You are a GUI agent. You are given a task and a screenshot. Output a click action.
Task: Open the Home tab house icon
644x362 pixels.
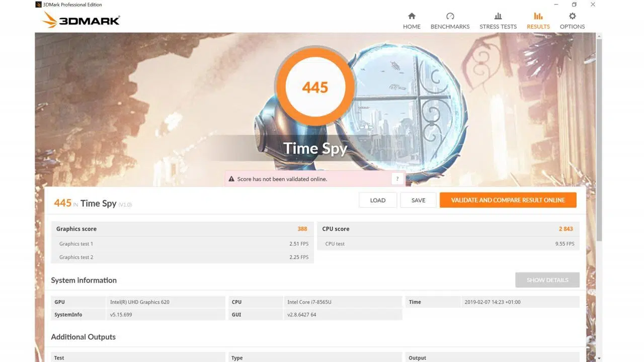[x=412, y=16]
